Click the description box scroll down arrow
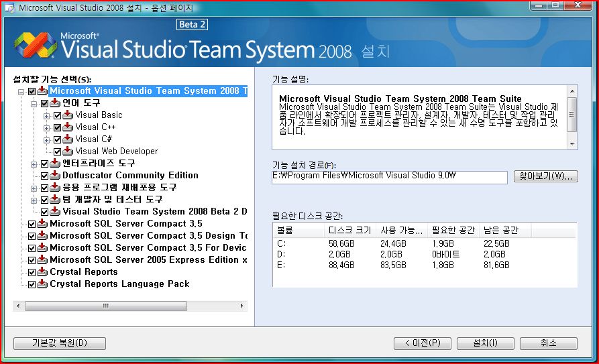The width and height of the screenshot is (599, 364). (x=572, y=144)
